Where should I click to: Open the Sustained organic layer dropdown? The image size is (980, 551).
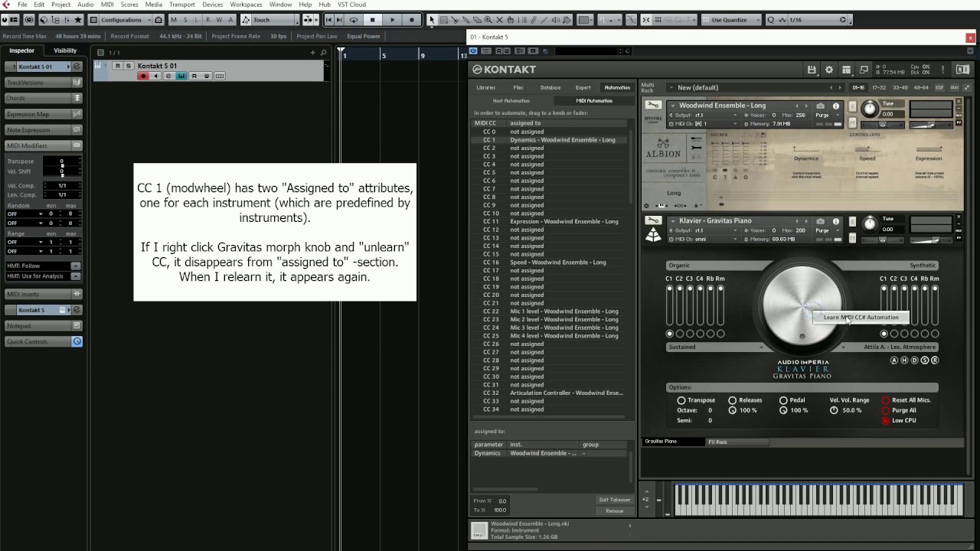coord(716,347)
